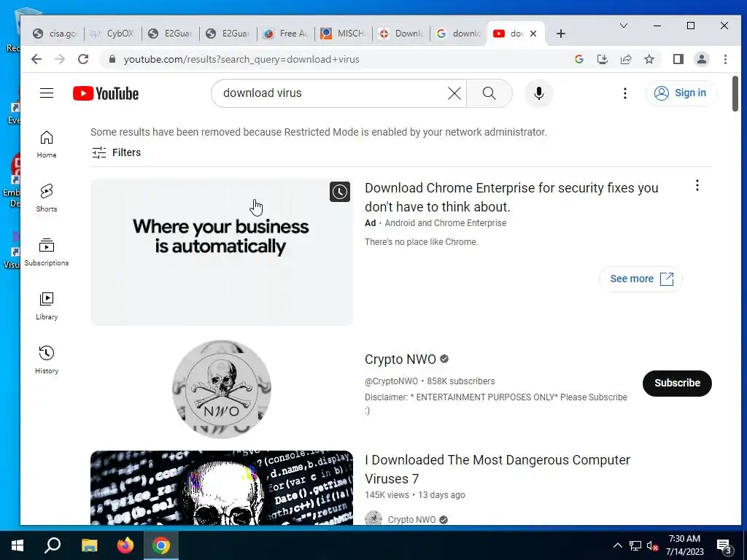The width and height of the screenshot is (747, 560).
Task: Click the small Crypto NWO uploader name
Action: 411,519
